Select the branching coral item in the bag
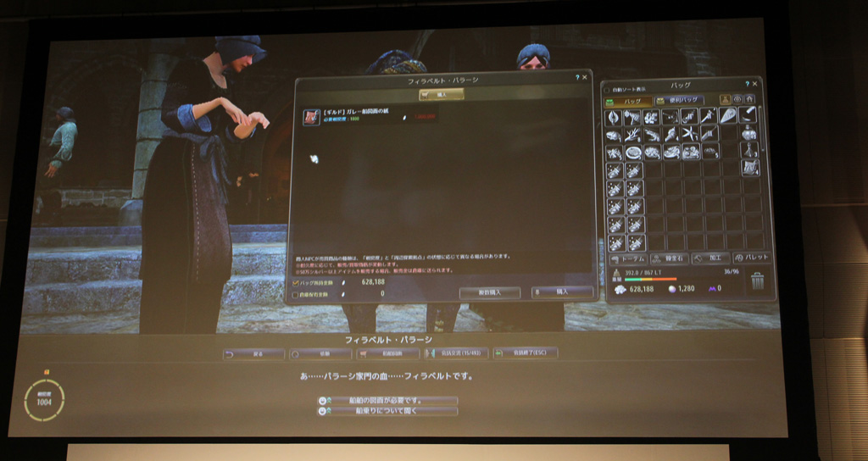Screen dimensions: 868x461 click(x=632, y=134)
